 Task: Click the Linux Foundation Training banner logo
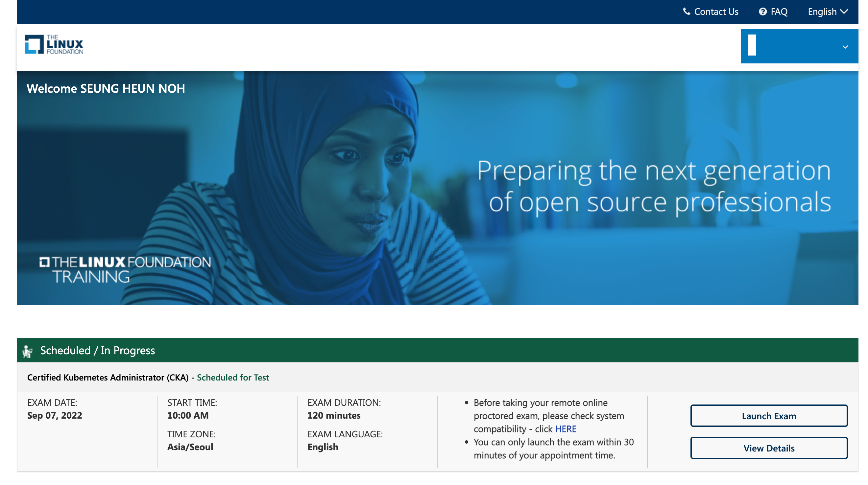point(125,269)
